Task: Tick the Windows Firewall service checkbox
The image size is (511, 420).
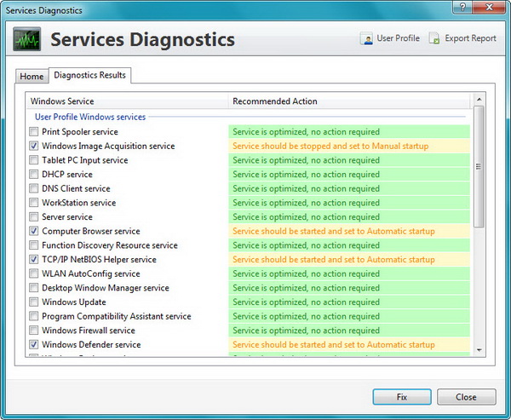Action: tap(33, 331)
